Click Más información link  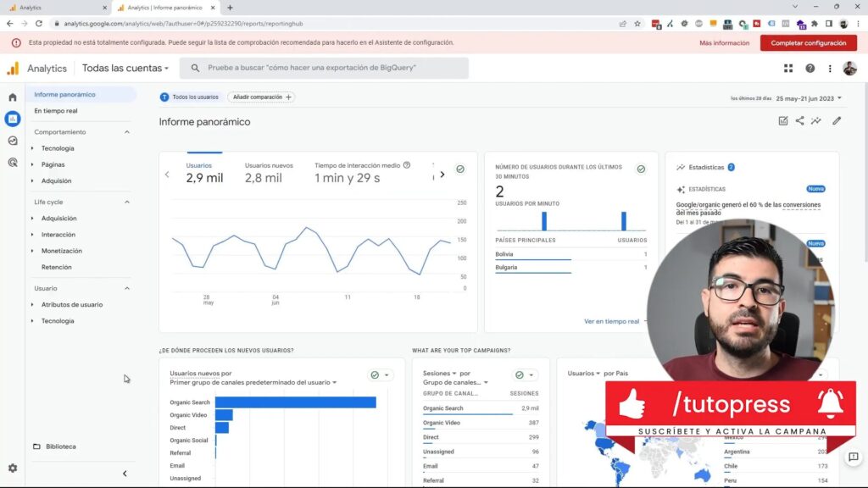click(724, 42)
